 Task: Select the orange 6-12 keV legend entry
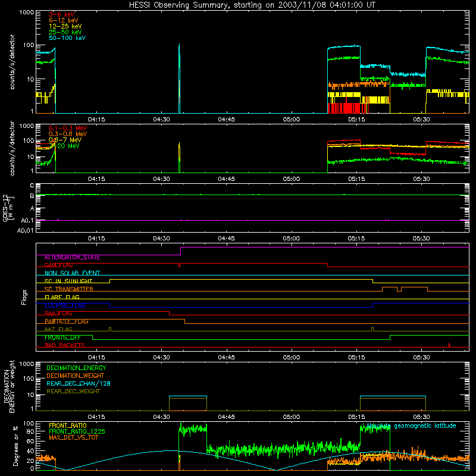coord(64,20)
